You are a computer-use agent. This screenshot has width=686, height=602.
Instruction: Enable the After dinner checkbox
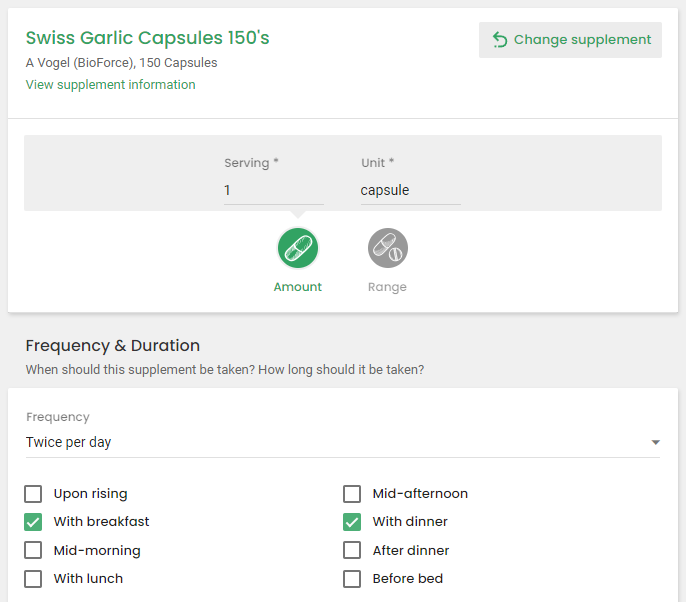tap(352, 550)
